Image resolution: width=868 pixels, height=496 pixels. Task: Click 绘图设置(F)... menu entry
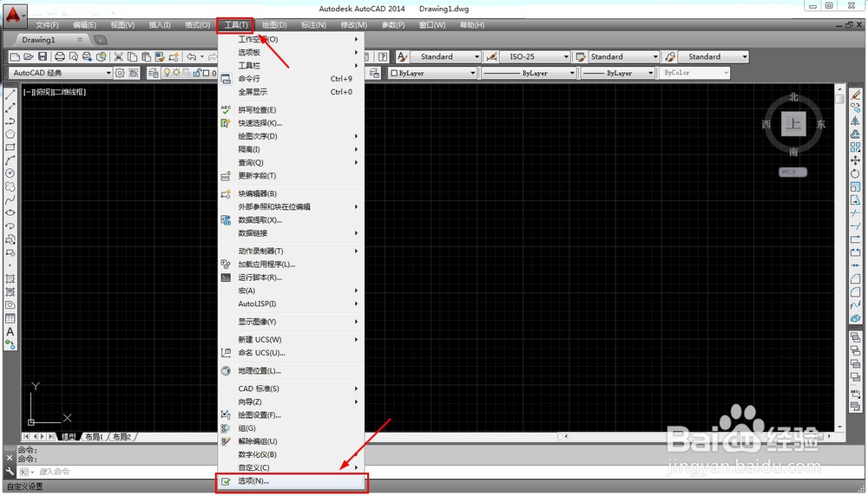pos(292,414)
